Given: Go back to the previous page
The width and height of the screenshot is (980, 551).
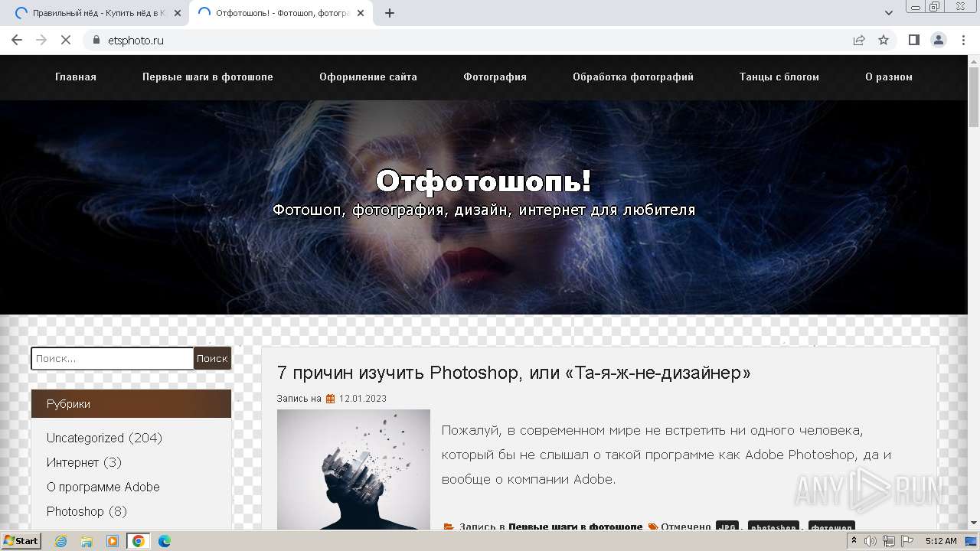Looking at the screenshot, I should tap(17, 40).
